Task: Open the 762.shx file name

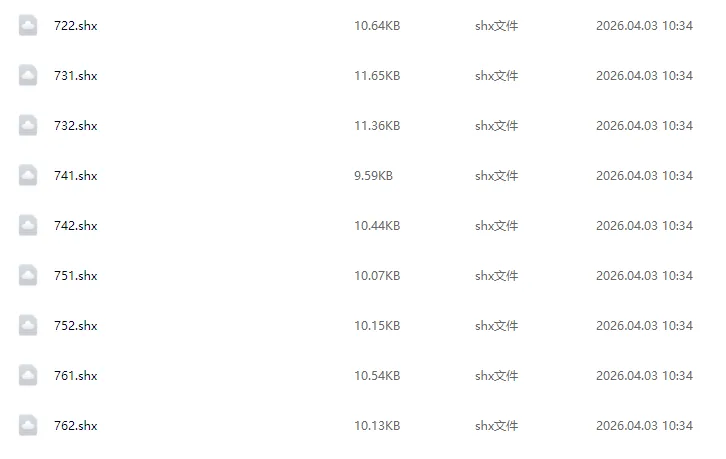Action: [x=75, y=426]
